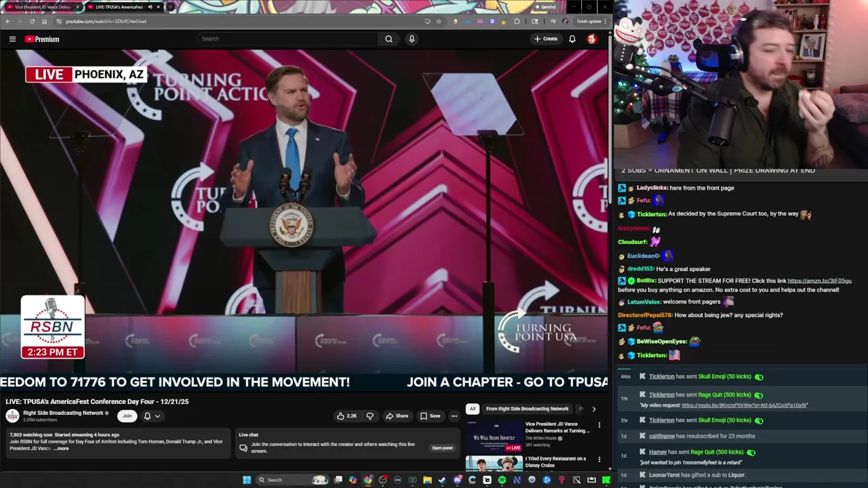
Task: Share the video with Share button
Action: pyautogui.click(x=397, y=416)
